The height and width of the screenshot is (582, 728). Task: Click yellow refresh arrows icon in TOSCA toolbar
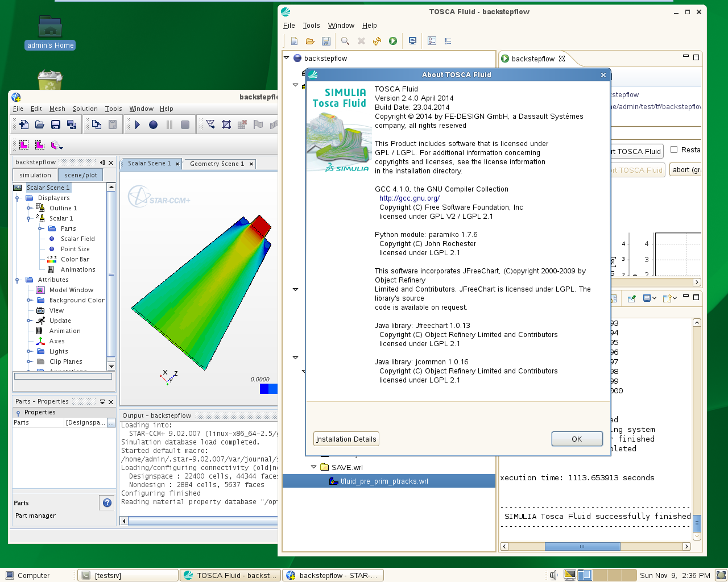point(377,41)
